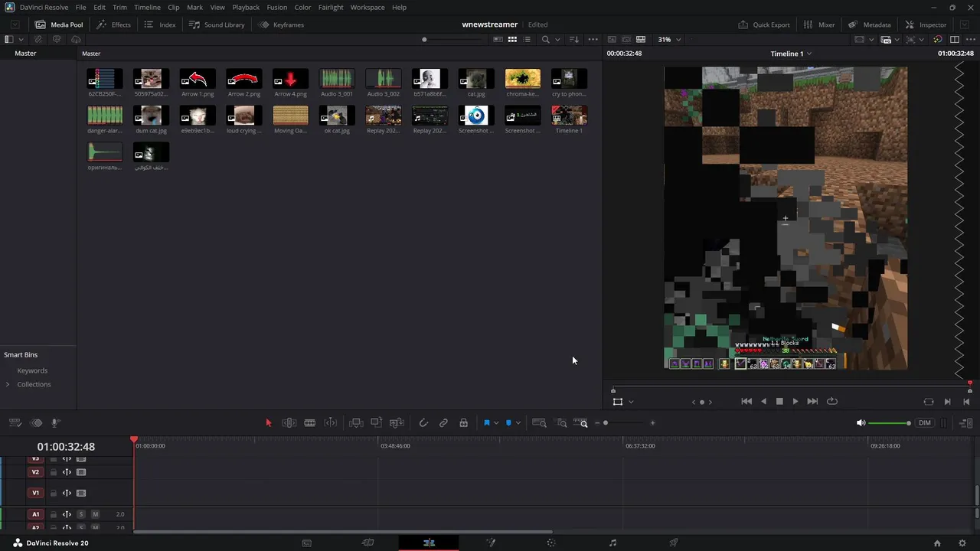Mute the A1 audio track
The height and width of the screenshot is (551, 980).
[95, 514]
